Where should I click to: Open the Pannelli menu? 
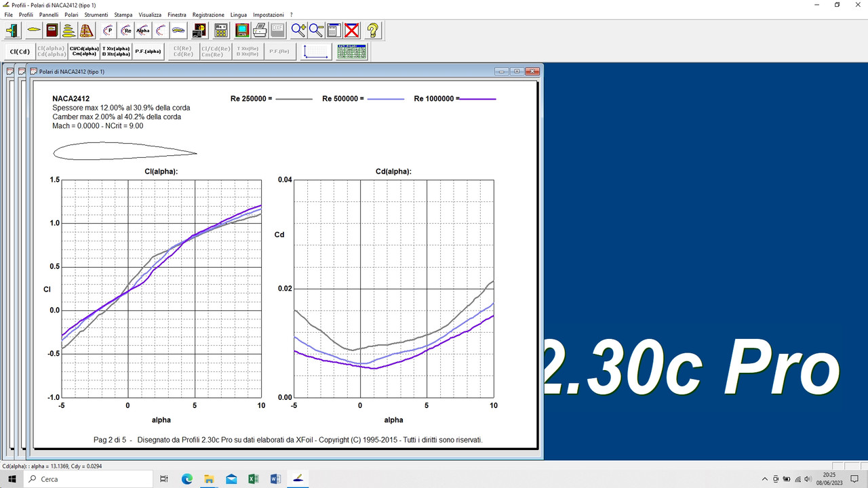click(49, 14)
